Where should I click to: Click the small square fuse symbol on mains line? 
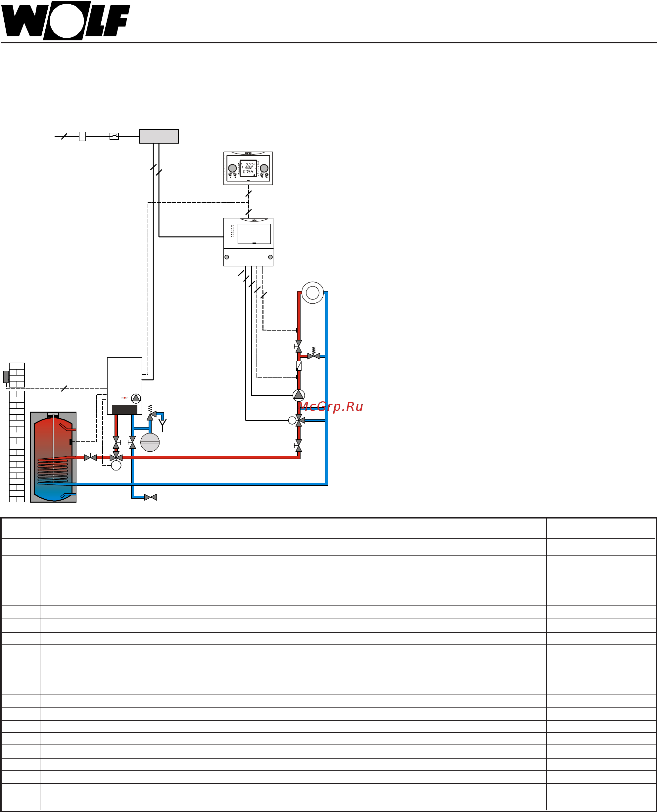[x=82, y=136]
